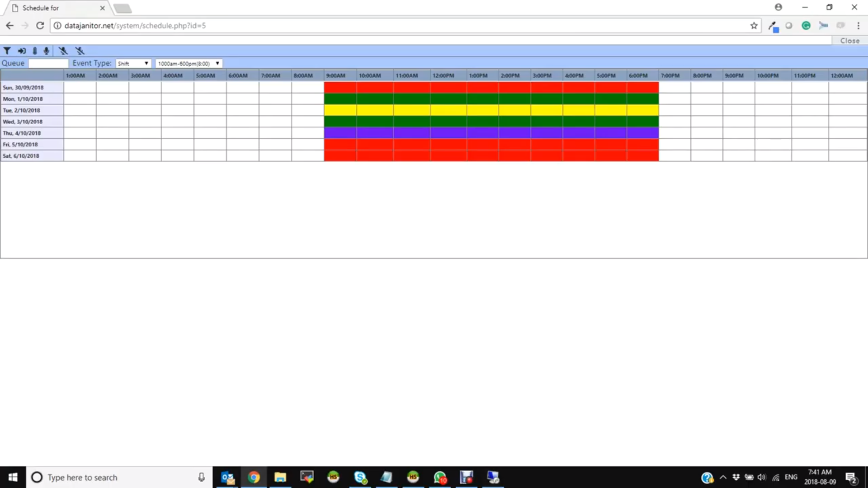Click the filter funnel icon
The image size is (868, 488).
tap(7, 51)
